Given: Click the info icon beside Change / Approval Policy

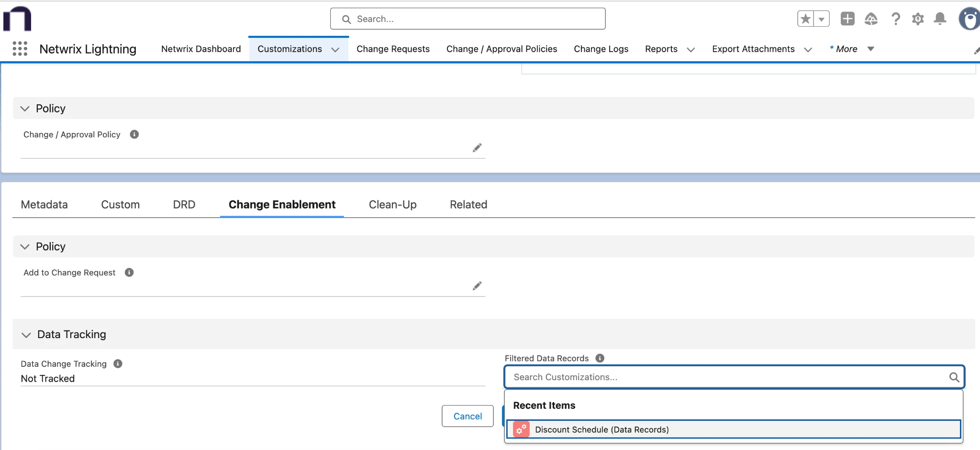Looking at the screenshot, I should 133,134.
